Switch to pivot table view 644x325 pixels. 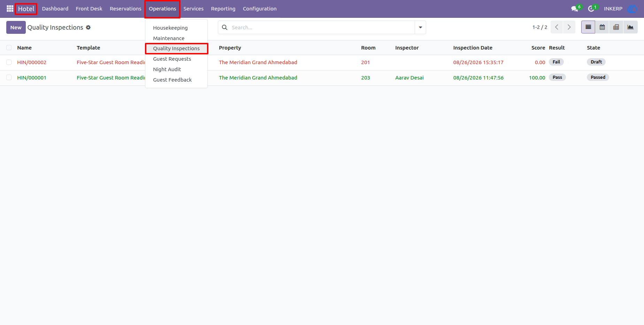coord(616,27)
